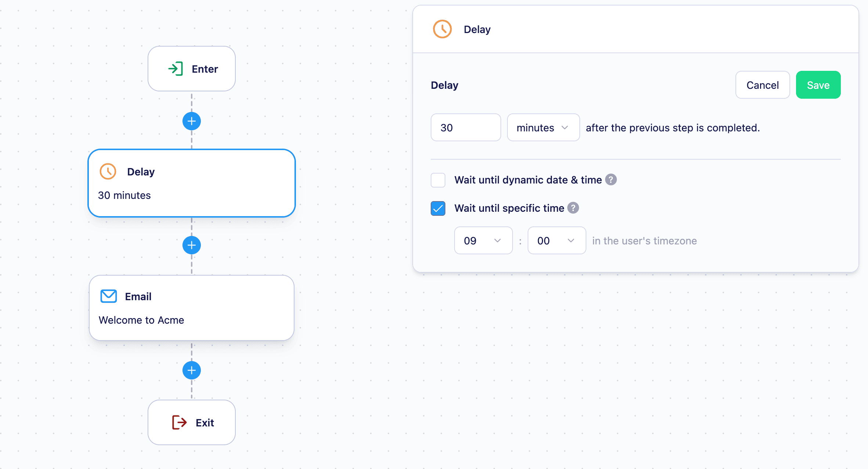
Task: Uncheck Wait until specific time
Action: click(438, 208)
